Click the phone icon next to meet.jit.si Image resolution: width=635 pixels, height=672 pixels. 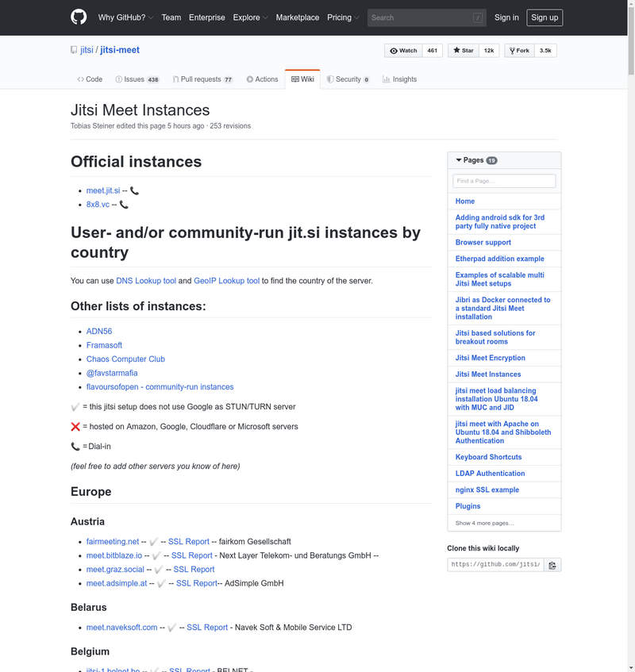[x=135, y=190]
